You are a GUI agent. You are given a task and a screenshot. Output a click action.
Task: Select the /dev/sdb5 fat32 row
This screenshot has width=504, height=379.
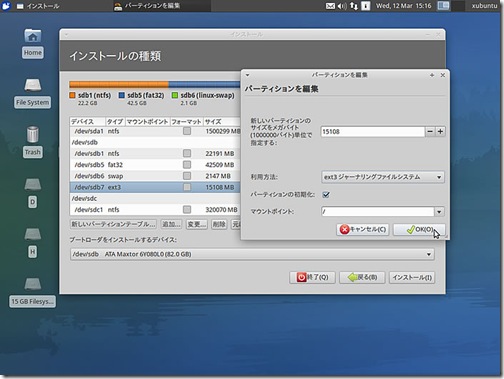(155, 165)
